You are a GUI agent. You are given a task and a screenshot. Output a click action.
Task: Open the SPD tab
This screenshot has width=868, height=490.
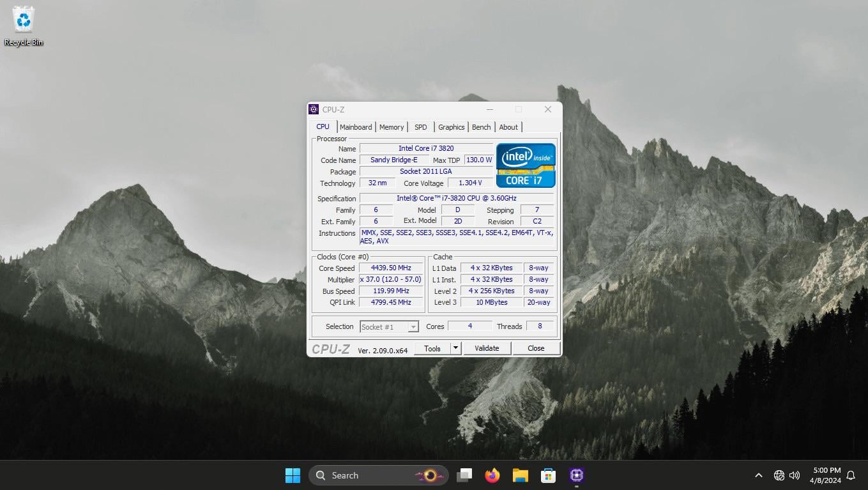[x=420, y=127]
